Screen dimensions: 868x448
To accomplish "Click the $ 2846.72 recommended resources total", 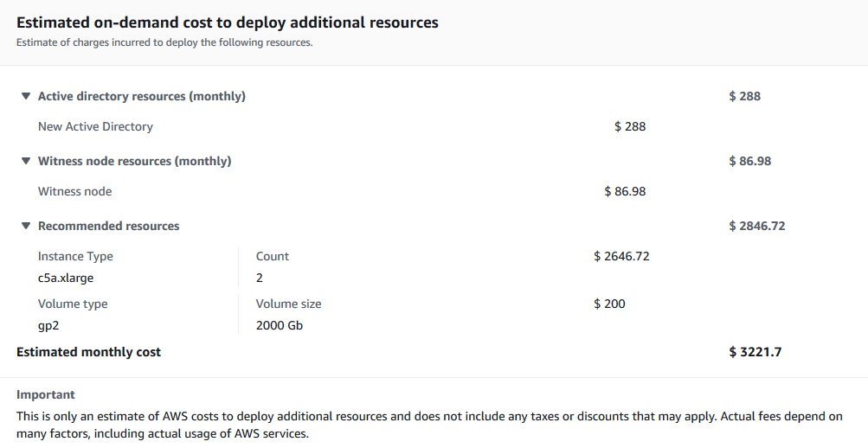I will tap(757, 226).
